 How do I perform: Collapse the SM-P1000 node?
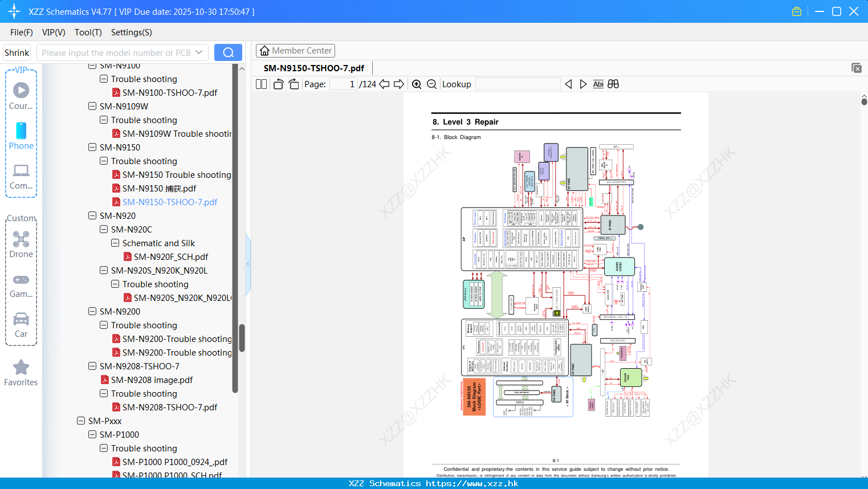(x=92, y=434)
